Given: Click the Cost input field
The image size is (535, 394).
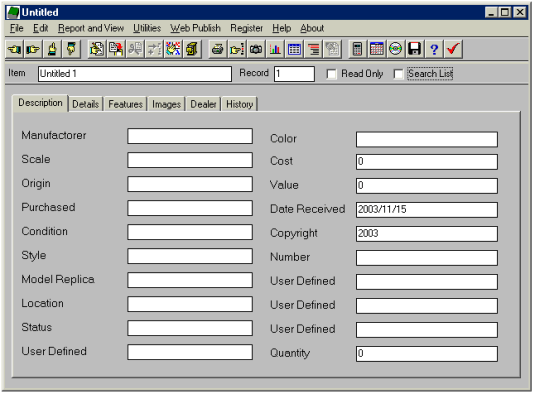Looking at the screenshot, I should click(x=427, y=162).
